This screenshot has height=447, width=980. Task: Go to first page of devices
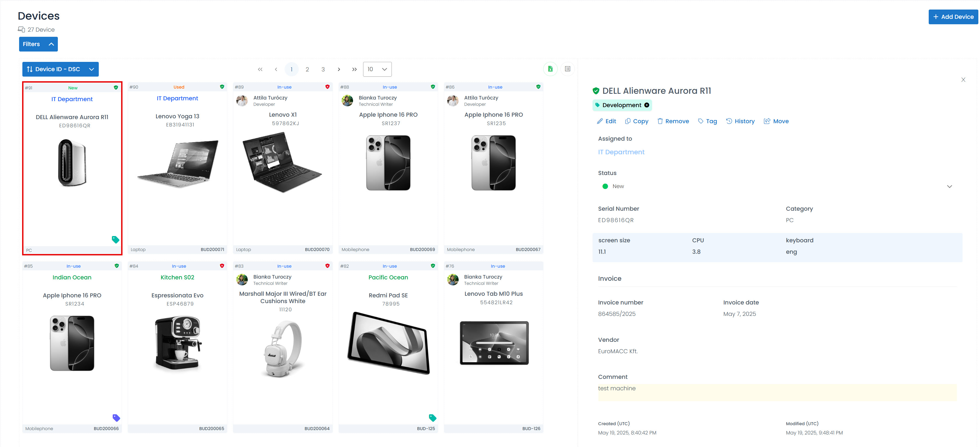260,69
